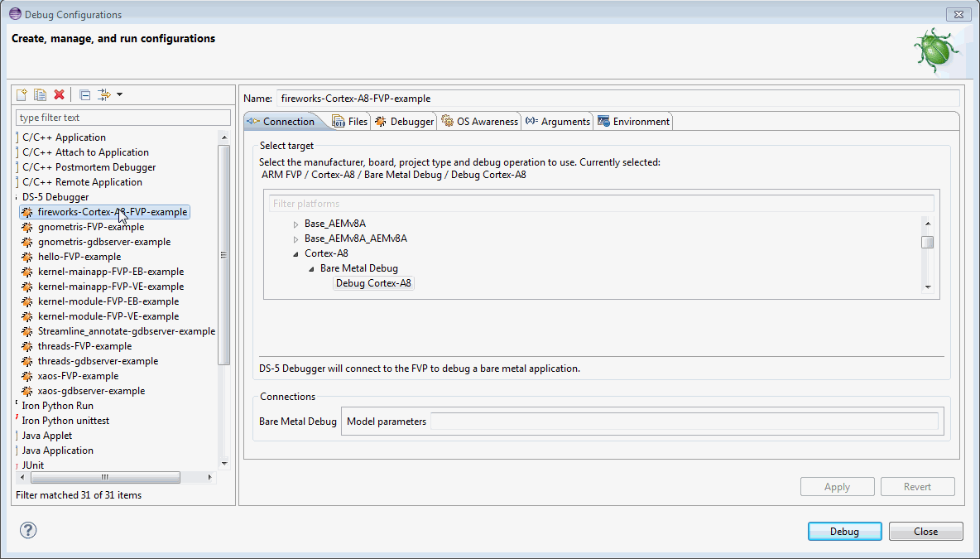This screenshot has width=980, height=559.
Task: Select the hello-FVP-example configuration
Action: coord(79,257)
